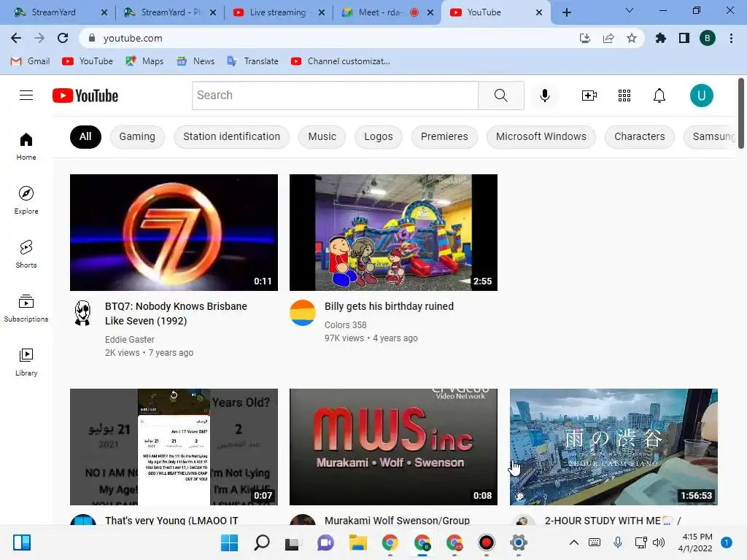Click the YouTube logo
Viewport: 747px width, 560px height.
pos(85,96)
